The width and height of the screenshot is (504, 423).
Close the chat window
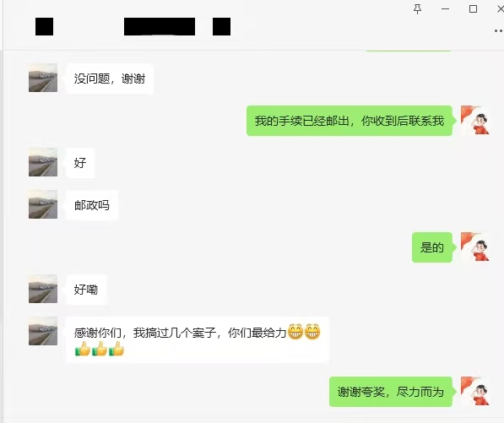500,9
